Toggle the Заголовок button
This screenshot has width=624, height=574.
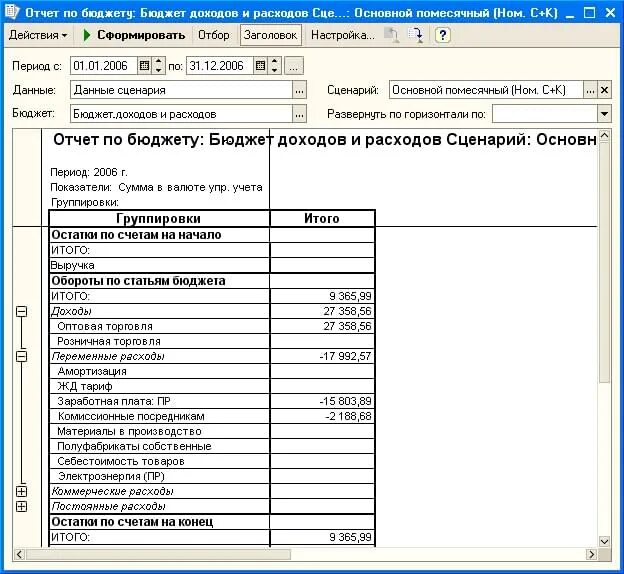click(x=271, y=35)
